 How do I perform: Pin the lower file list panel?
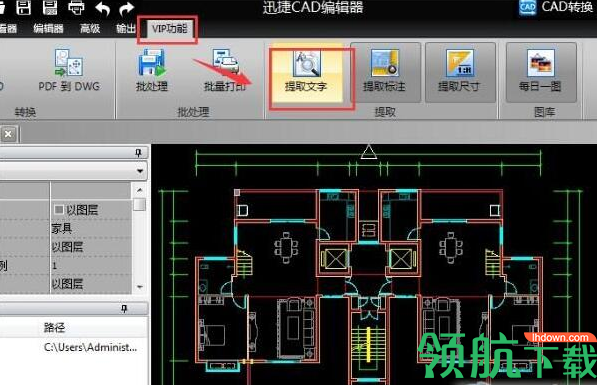coord(124,308)
